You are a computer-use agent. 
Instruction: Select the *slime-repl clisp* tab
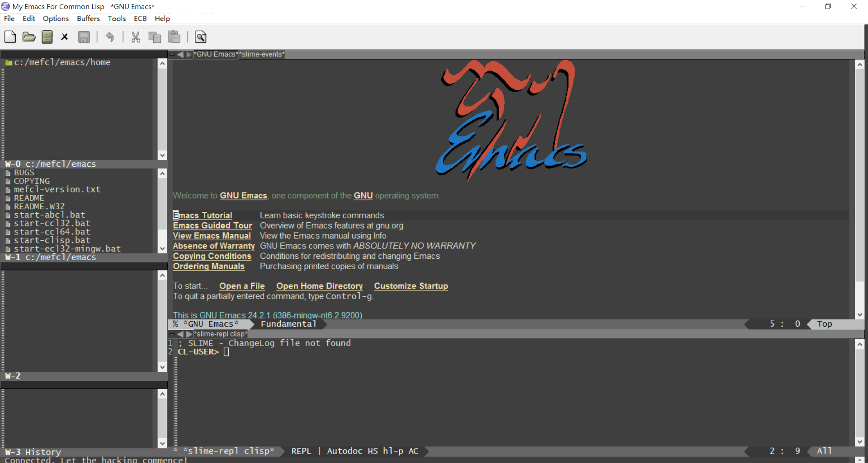click(x=221, y=334)
